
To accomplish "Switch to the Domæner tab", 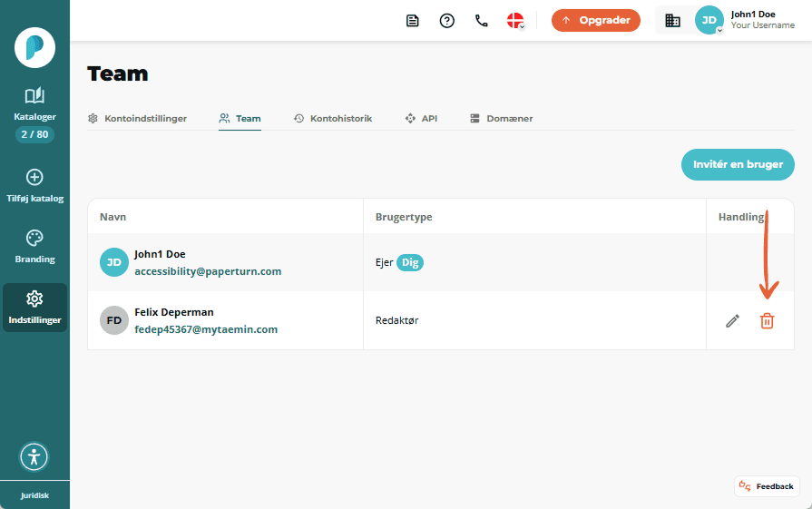I will [502, 119].
